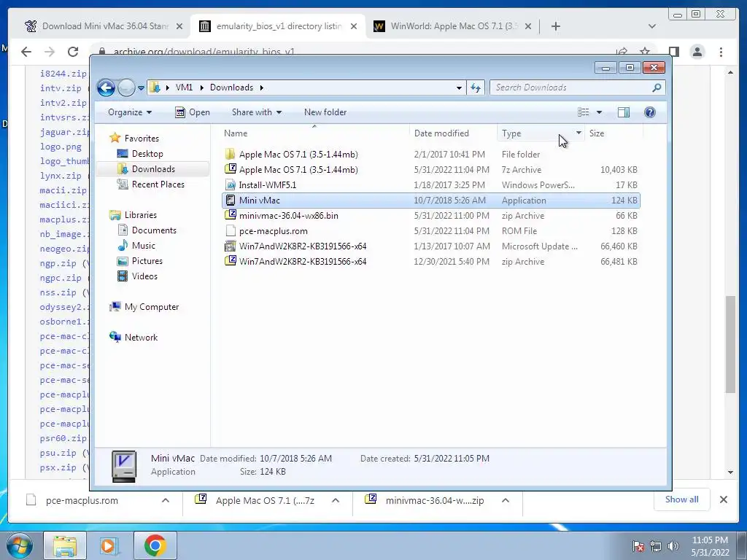Open the Music library

click(144, 246)
